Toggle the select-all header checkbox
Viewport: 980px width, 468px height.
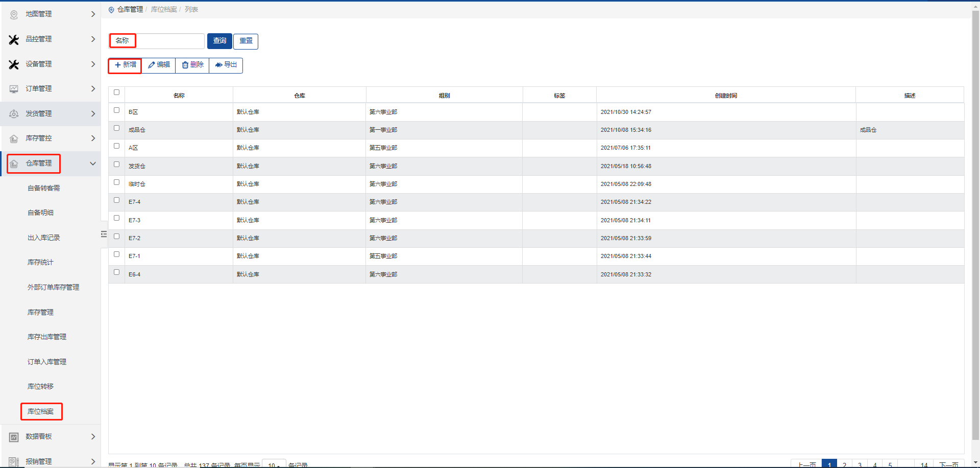[116, 92]
